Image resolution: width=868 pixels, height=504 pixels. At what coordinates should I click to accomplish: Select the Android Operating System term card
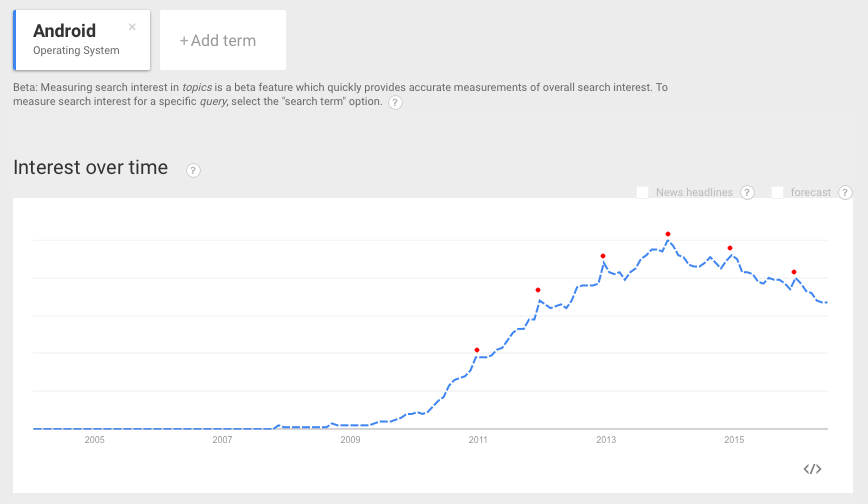(82, 41)
